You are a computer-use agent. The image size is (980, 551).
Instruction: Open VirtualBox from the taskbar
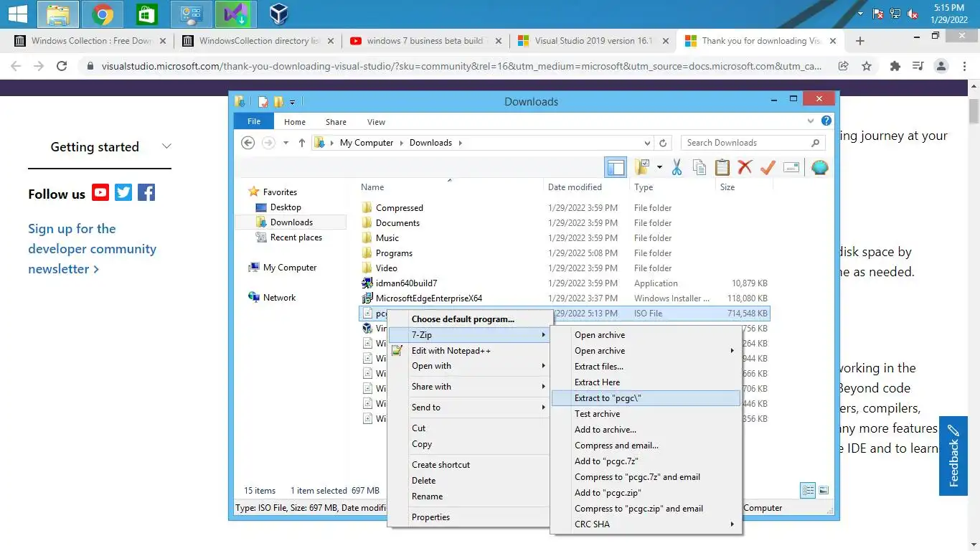tap(279, 14)
